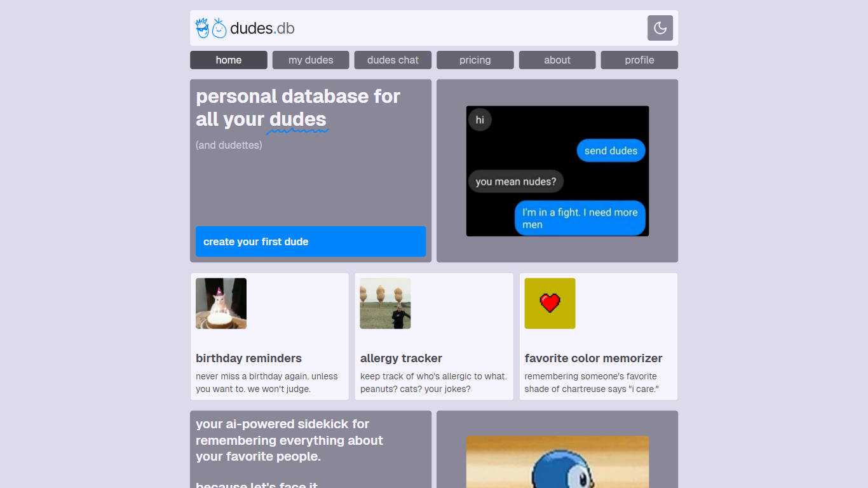Click the birthday cat thumbnail

coord(221,303)
